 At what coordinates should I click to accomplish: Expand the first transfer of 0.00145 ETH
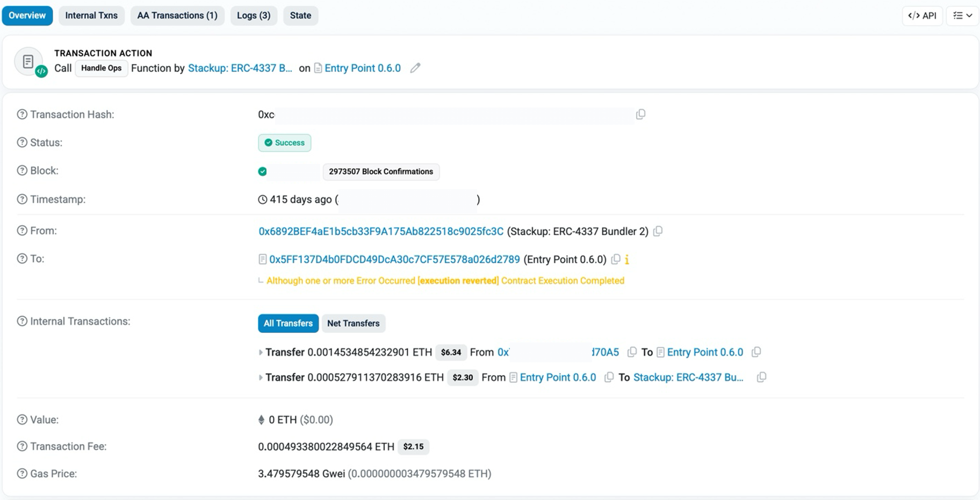pyautogui.click(x=261, y=353)
